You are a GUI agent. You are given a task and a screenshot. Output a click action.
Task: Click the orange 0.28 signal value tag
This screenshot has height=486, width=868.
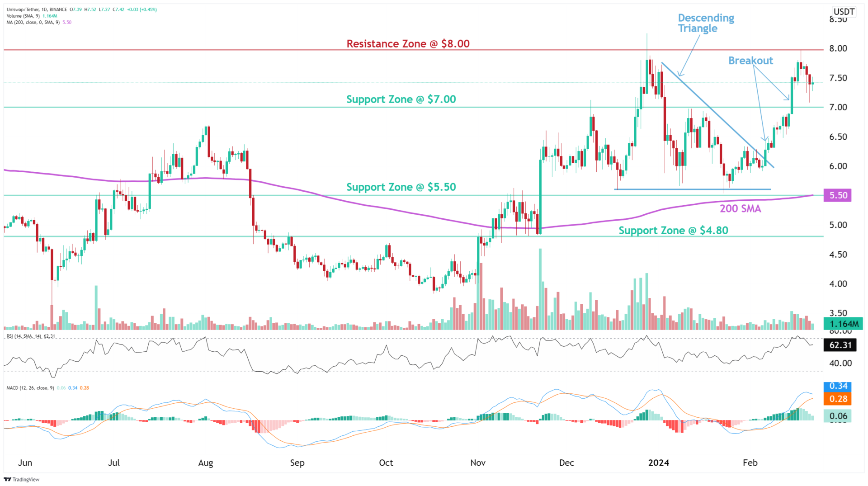point(838,399)
